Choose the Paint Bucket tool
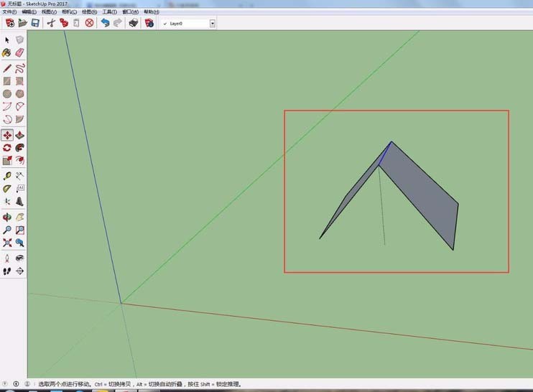Image resolution: width=533 pixels, height=392 pixels. pyautogui.click(x=6, y=52)
